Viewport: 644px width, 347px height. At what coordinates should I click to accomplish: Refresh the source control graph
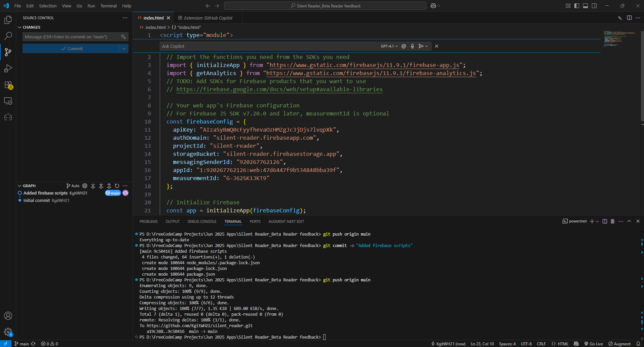[x=117, y=186]
